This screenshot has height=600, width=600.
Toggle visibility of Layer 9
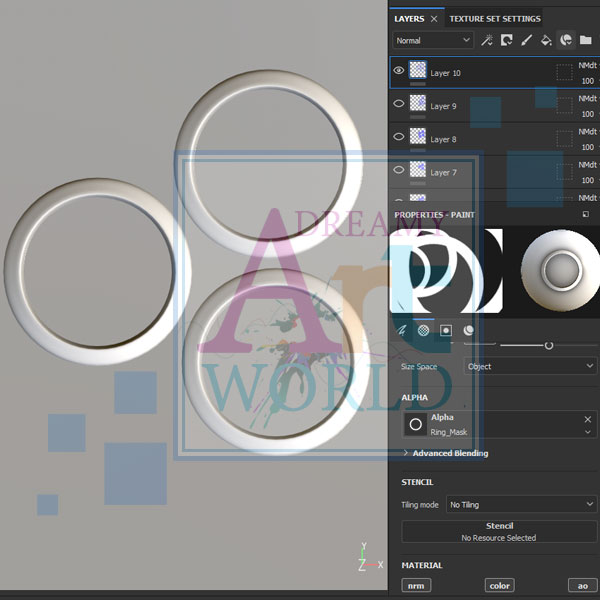(x=399, y=103)
